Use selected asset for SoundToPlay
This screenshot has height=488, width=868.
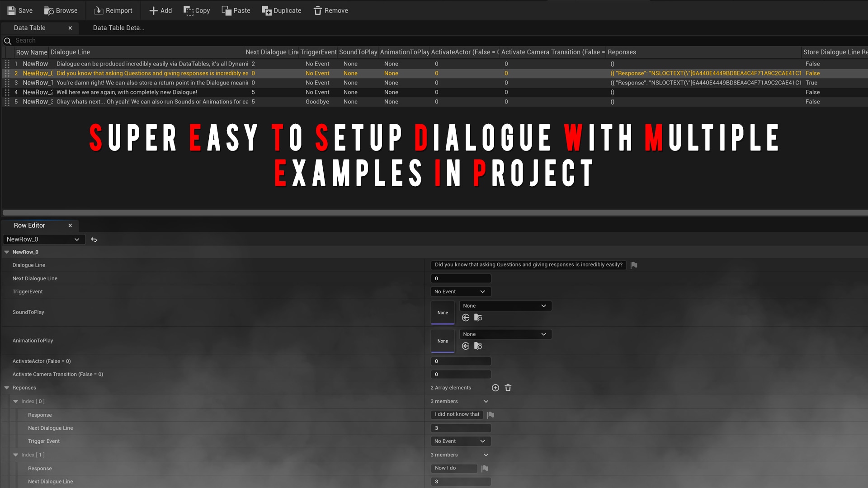(466, 318)
